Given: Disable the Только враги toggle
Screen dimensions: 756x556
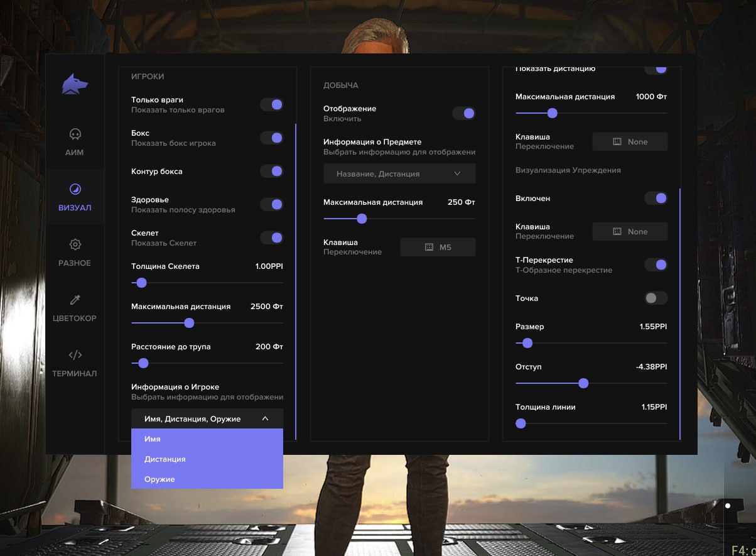Looking at the screenshot, I should (272, 105).
